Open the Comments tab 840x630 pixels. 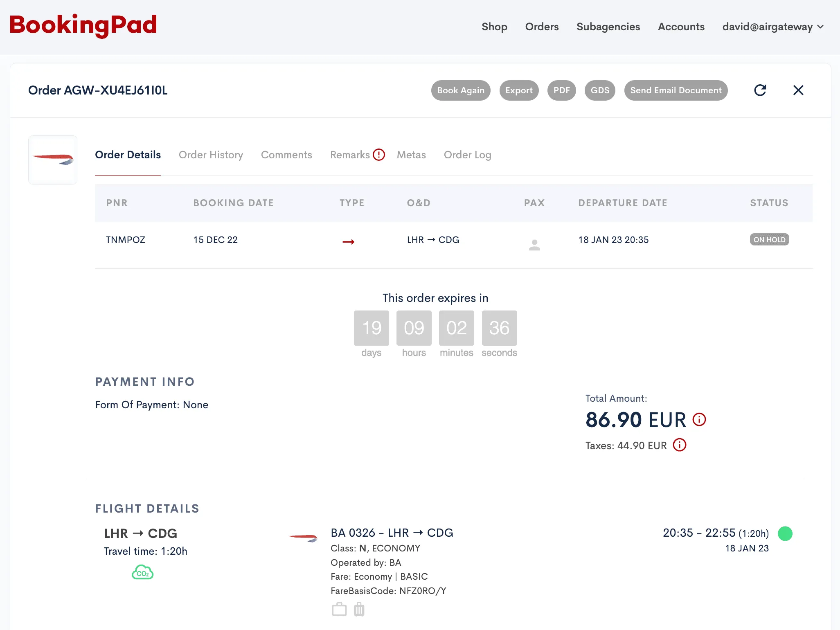tap(286, 155)
